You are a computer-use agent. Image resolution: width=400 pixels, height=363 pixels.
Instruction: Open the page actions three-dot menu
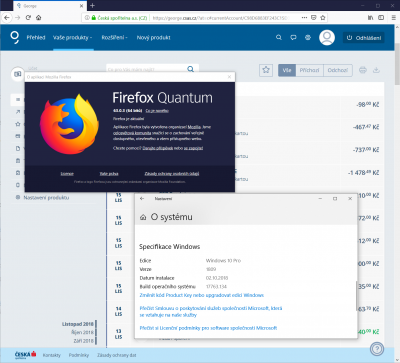[304, 17]
